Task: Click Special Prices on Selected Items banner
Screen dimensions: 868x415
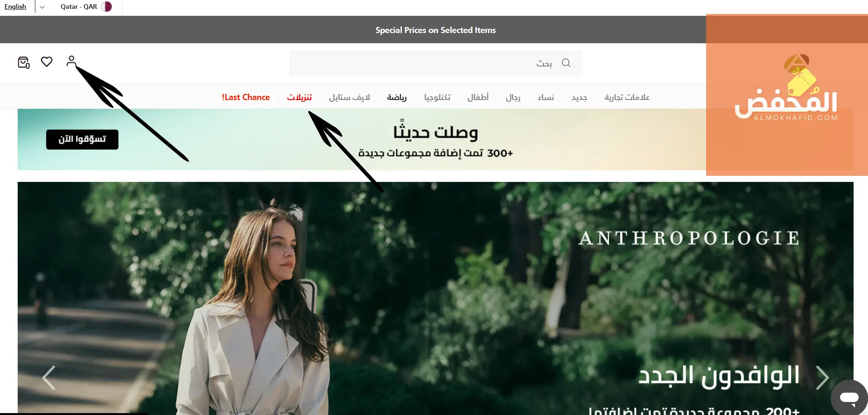Action: point(435,30)
